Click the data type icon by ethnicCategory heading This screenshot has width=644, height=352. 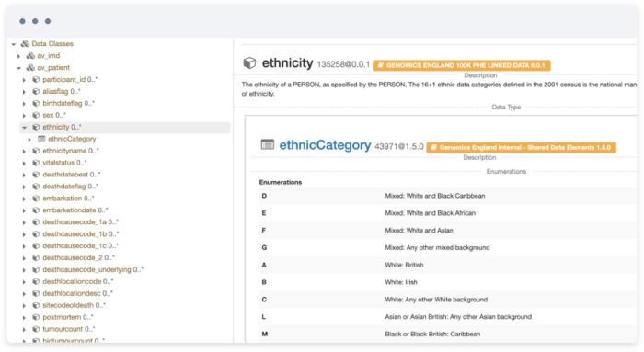click(268, 144)
